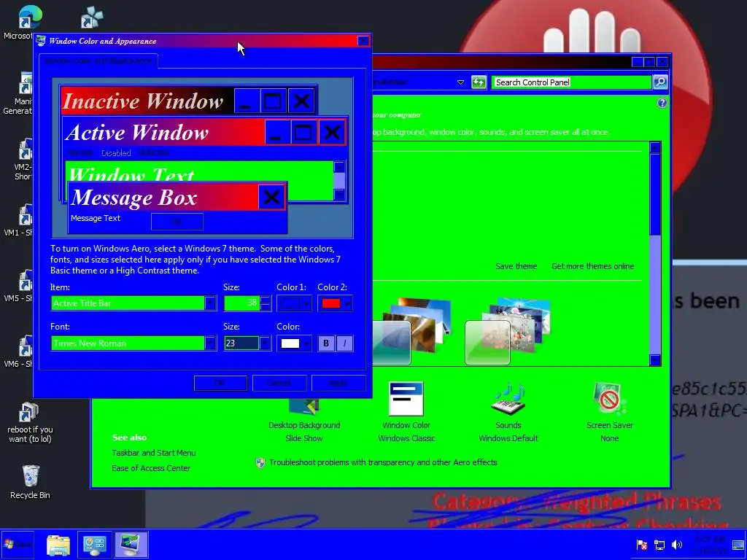Open the font Size dropdown showing 23
This screenshot has height=560, width=747.
(248, 343)
